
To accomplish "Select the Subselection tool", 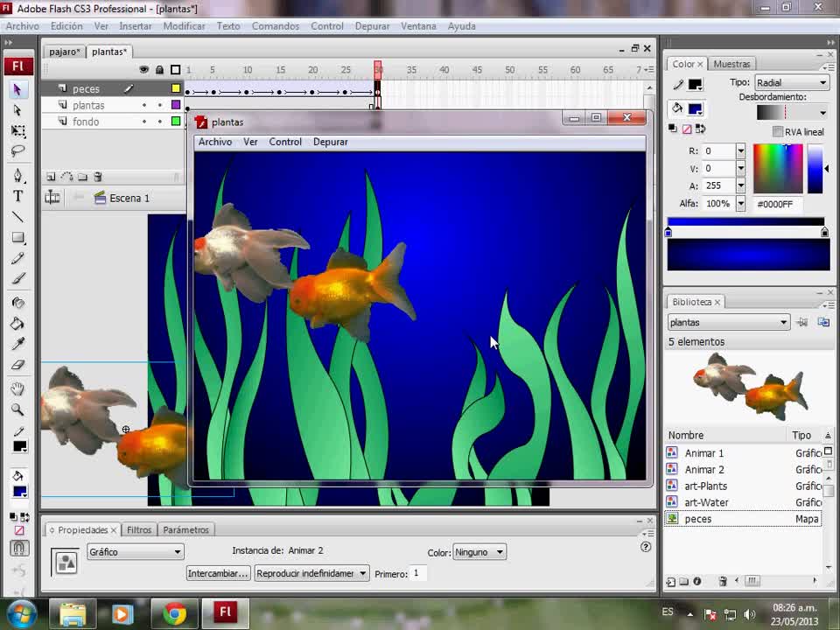I will tap(17, 110).
